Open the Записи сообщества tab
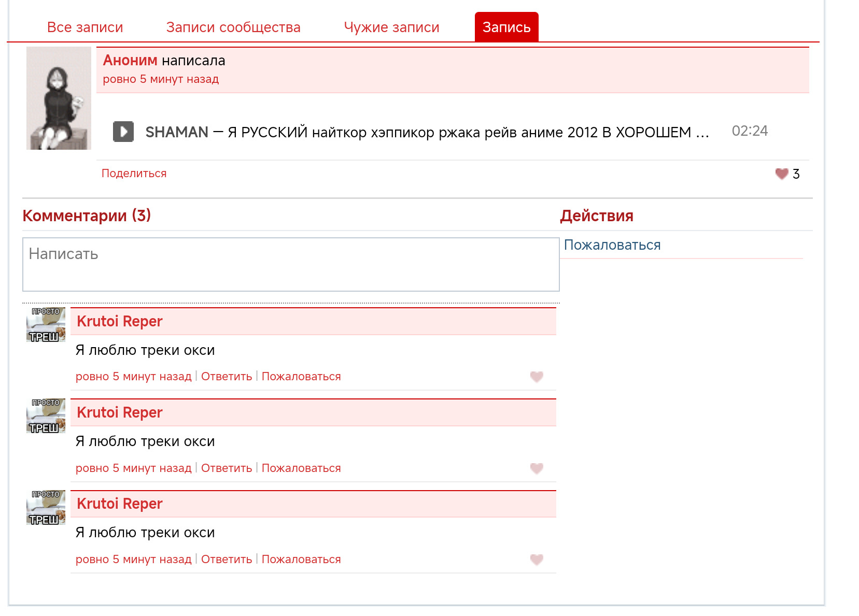The width and height of the screenshot is (859, 616). coord(233,27)
